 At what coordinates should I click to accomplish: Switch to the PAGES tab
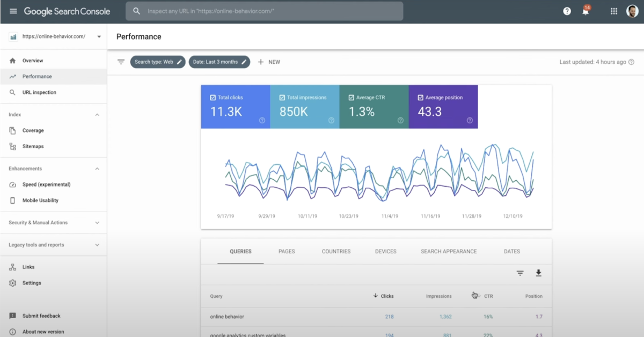pyautogui.click(x=287, y=251)
